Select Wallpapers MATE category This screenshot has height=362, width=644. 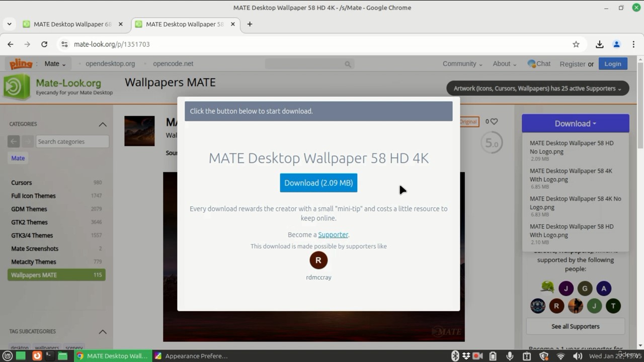coord(56,275)
